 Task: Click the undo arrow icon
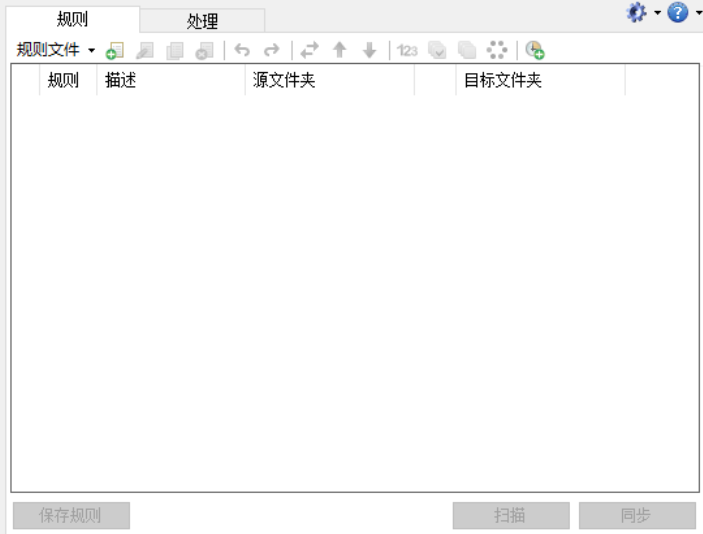[242, 50]
